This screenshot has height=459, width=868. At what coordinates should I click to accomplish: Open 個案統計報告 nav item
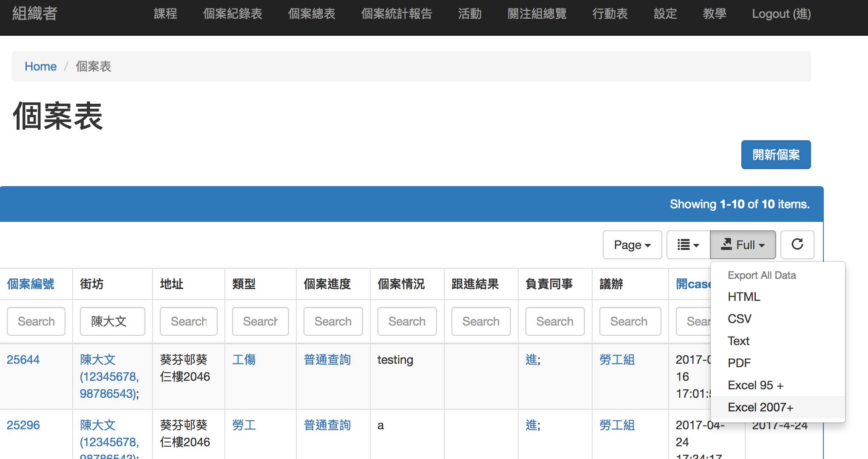pyautogui.click(x=396, y=14)
